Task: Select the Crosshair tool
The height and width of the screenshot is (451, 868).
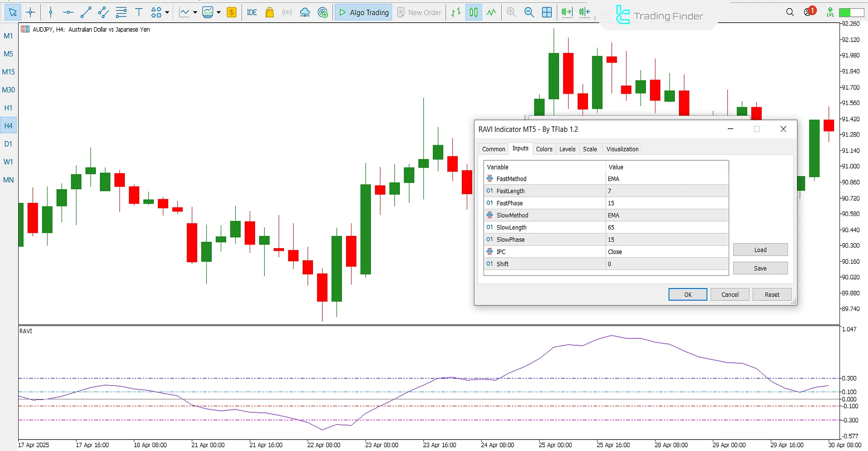Action: (31, 12)
